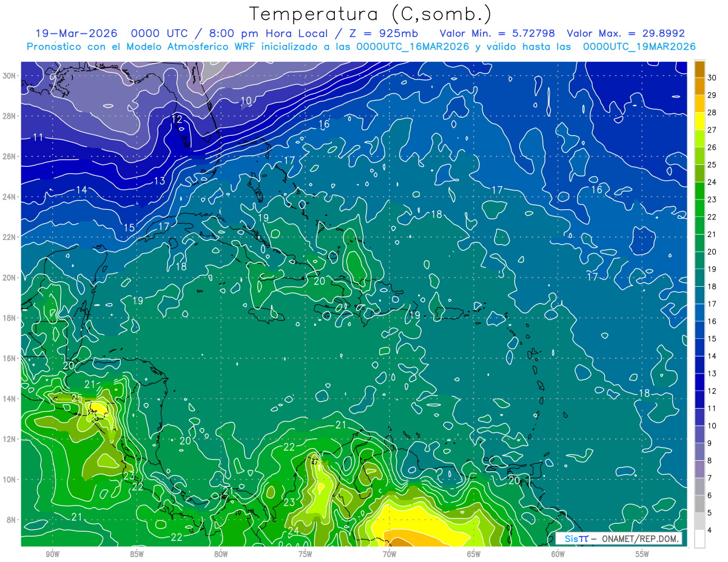
Task: Click the '75W' longitude axis label
Action: tap(305, 554)
